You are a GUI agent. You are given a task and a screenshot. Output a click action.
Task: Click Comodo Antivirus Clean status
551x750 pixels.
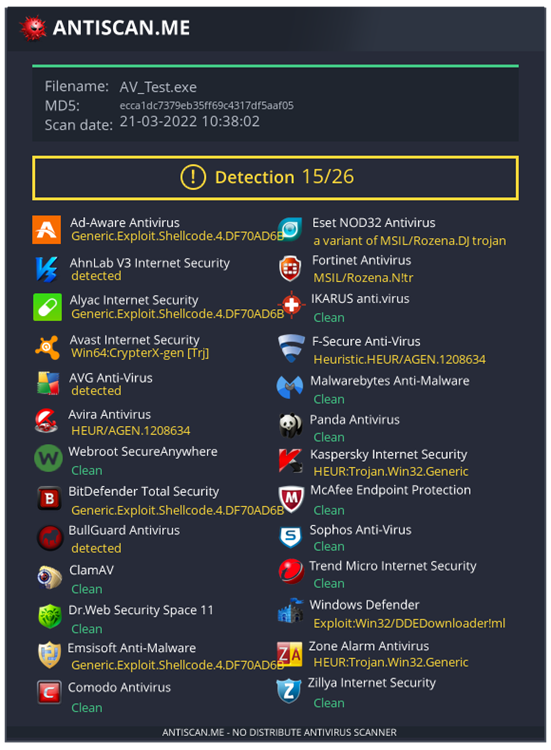click(x=87, y=708)
